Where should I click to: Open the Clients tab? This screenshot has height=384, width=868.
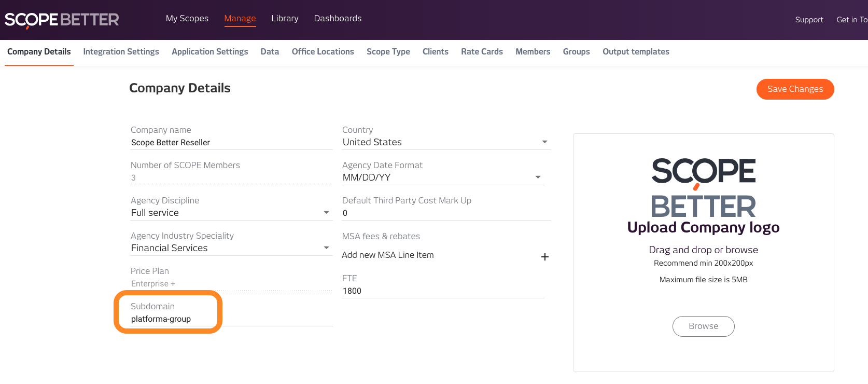tap(436, 52)
